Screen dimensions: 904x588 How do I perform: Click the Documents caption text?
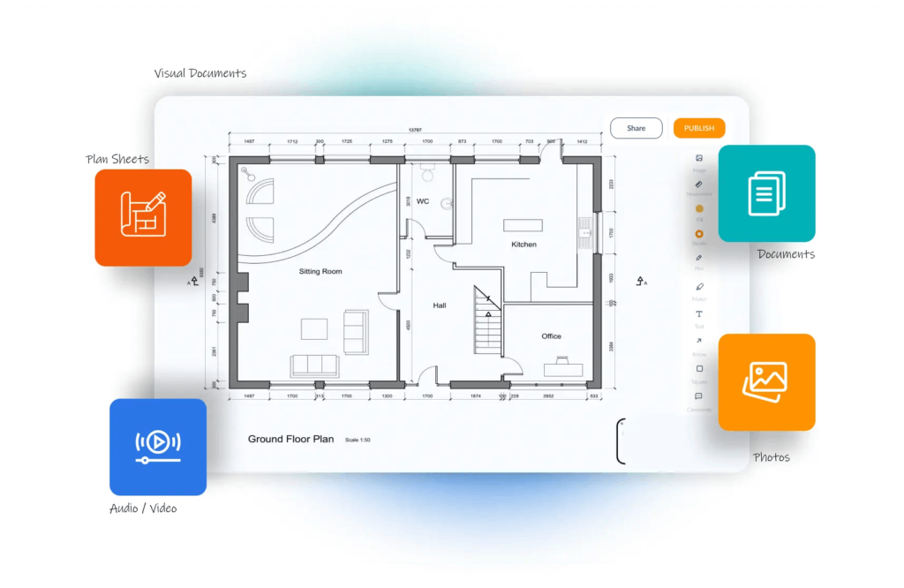(x=786, y=254)
